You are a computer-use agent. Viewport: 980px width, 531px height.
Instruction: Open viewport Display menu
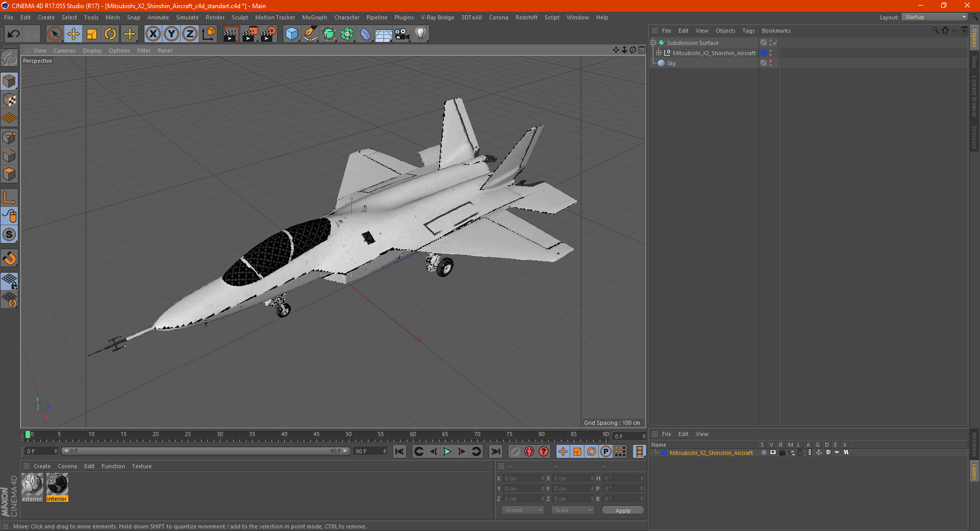tap(92, 51)
